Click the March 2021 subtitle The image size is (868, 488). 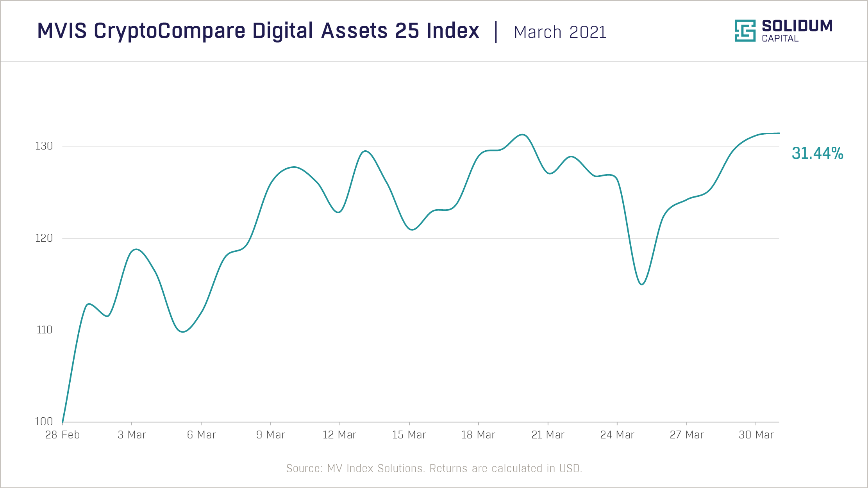(560, 32)
